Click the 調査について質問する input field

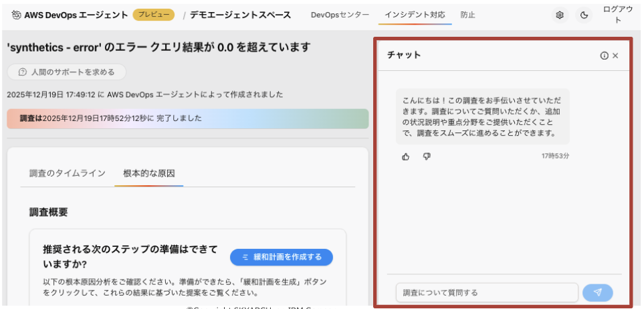coord(486,292)
